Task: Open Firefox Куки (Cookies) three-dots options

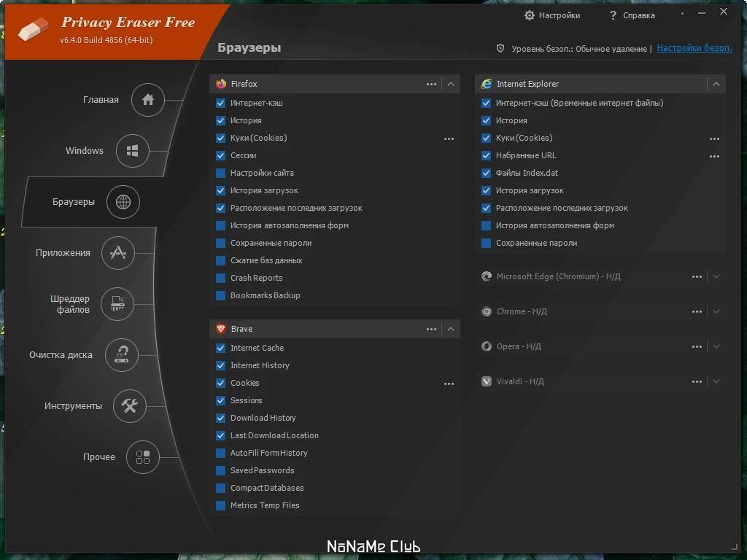Action: click(449, 139)
